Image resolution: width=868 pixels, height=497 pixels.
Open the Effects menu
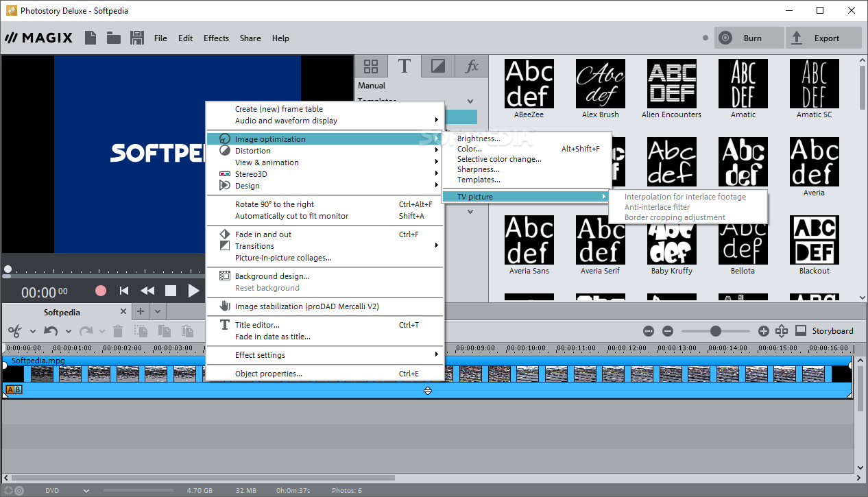point(216,38)
